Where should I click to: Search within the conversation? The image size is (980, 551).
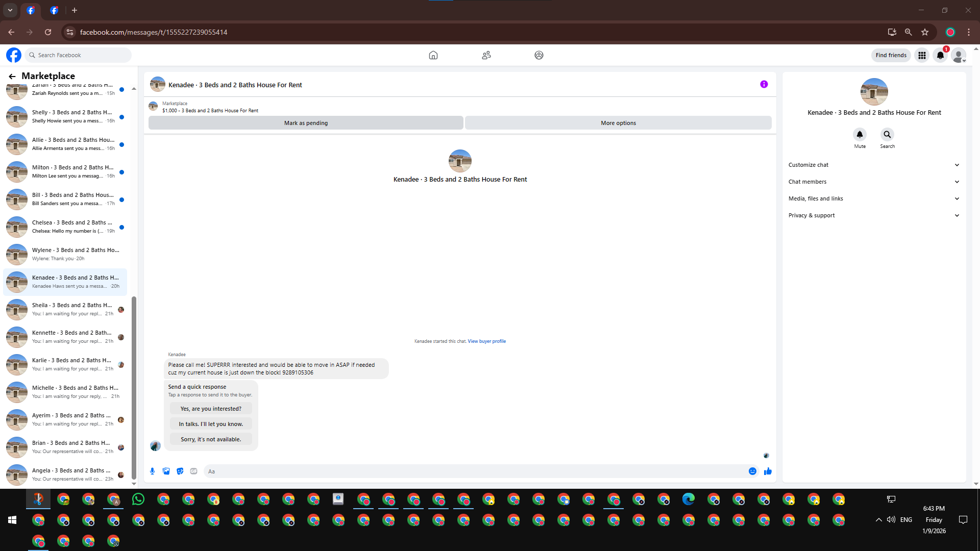pyautogui.click(x=887, y=135)
